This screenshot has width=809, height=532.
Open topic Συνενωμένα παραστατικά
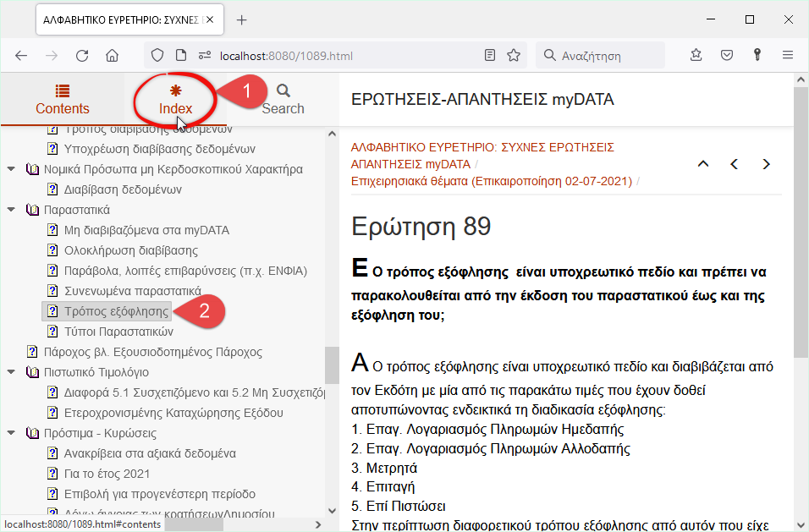pos(133,291)
